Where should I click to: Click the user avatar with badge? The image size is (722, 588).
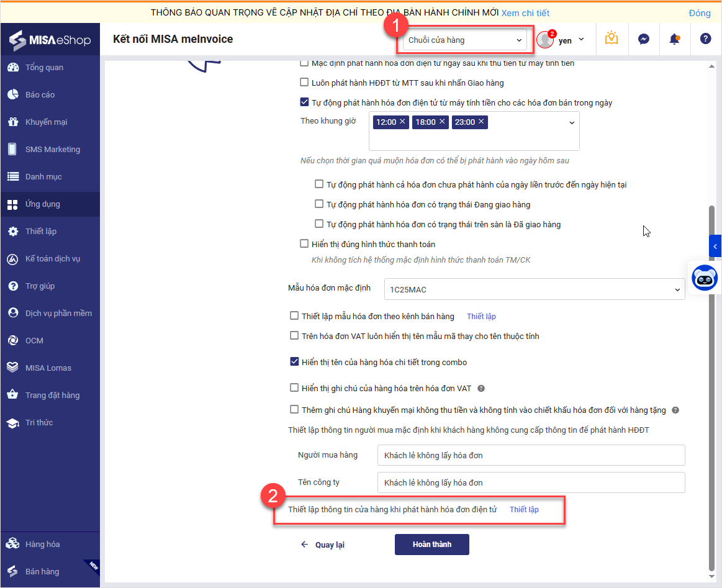546,40
